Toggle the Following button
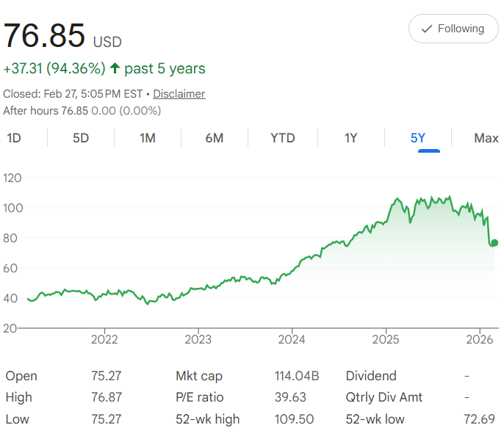The width and height of the screenshot is (504, 439). pos(453,29)
